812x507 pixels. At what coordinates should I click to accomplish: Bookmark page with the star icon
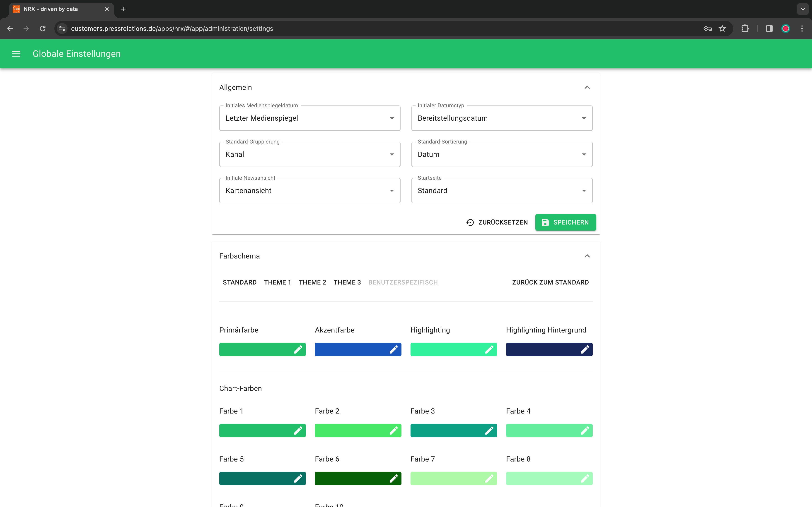722,29
